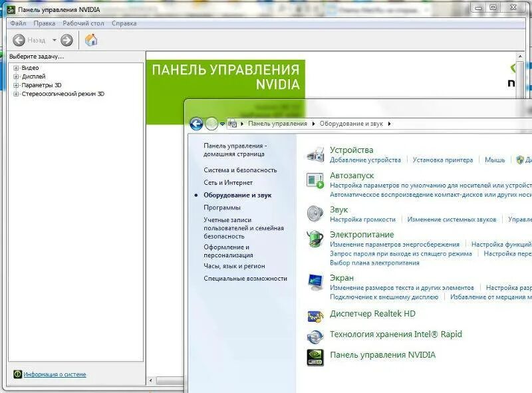Viewport: 532px width, 393px height.
Task: Click the system information icon at bottom left
Action: coord(18,374)
